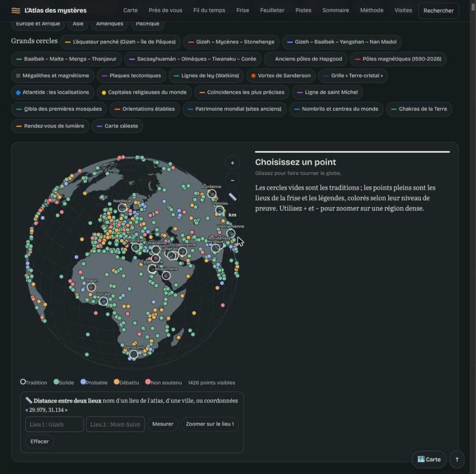
Task: Open the Méthode nav item
Action: click(372, 10)
